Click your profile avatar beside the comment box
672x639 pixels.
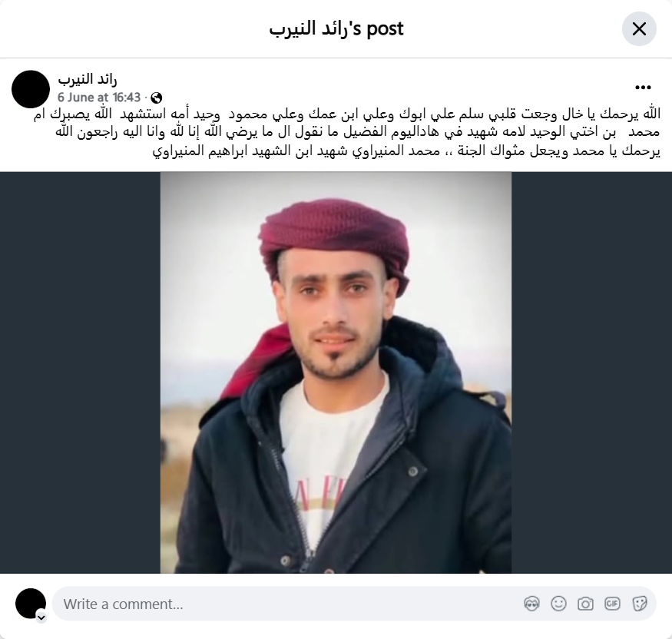(x=31, y=604)
